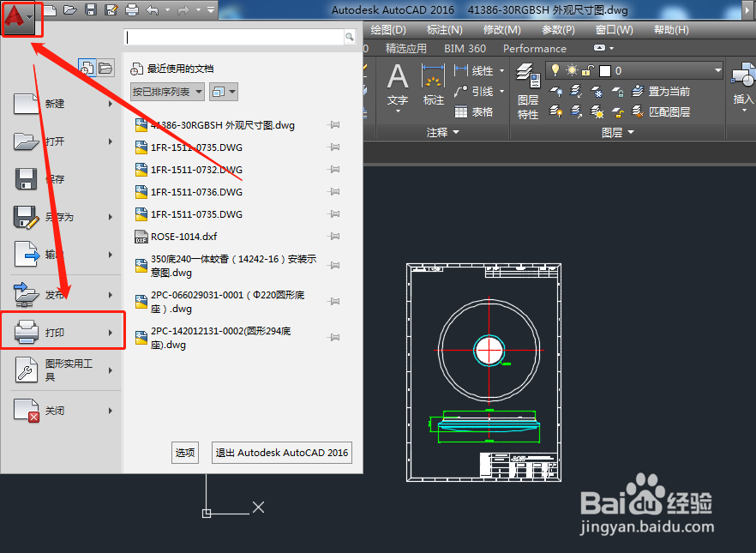This screenshot has height=553, width=756.
Task: Expand the 注释 panel
Action: pyautogui.click(x=442, y=132)
